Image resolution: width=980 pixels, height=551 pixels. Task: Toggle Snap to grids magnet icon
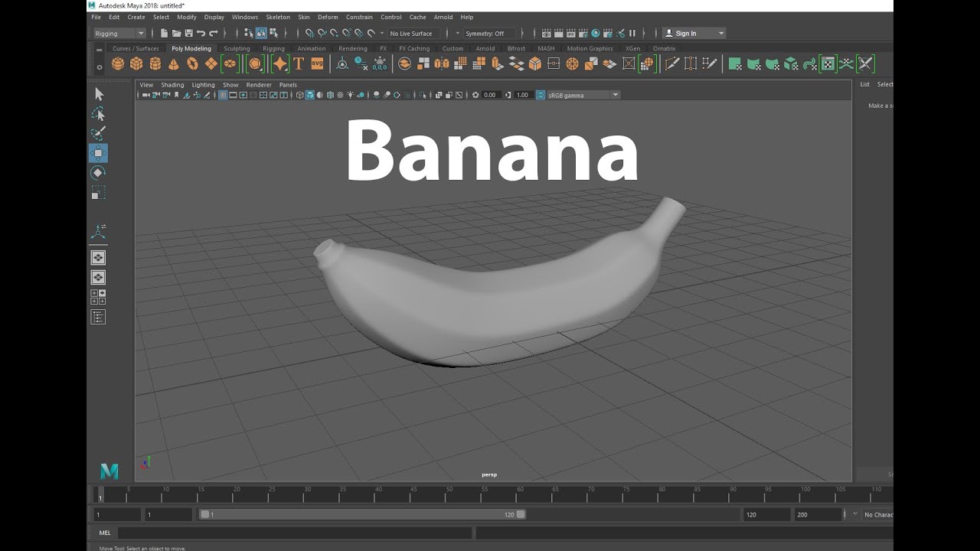point(309,33)
